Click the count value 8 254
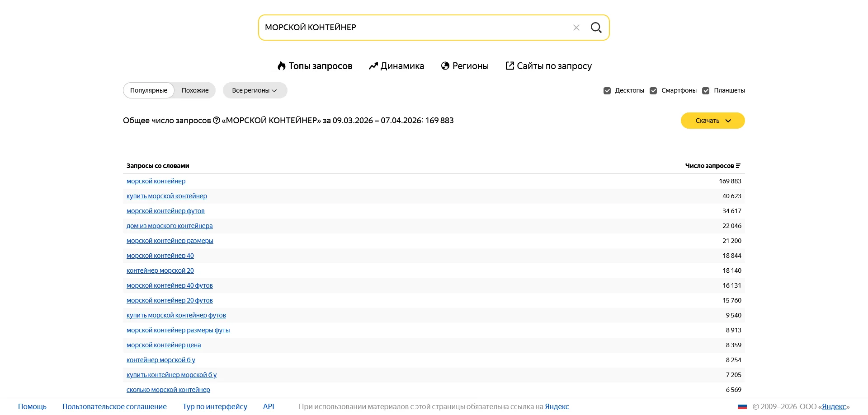 (x=734, y=360)
